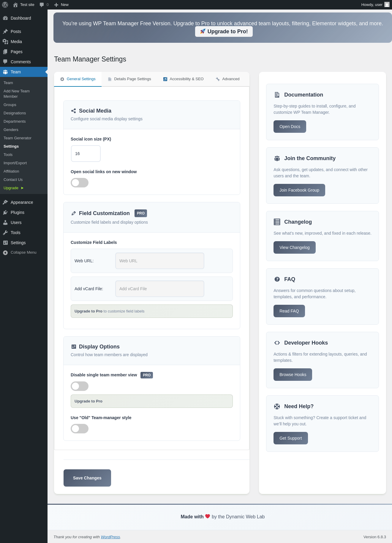Click PRO badge beside Disable single team member view

tap(147, 375)
